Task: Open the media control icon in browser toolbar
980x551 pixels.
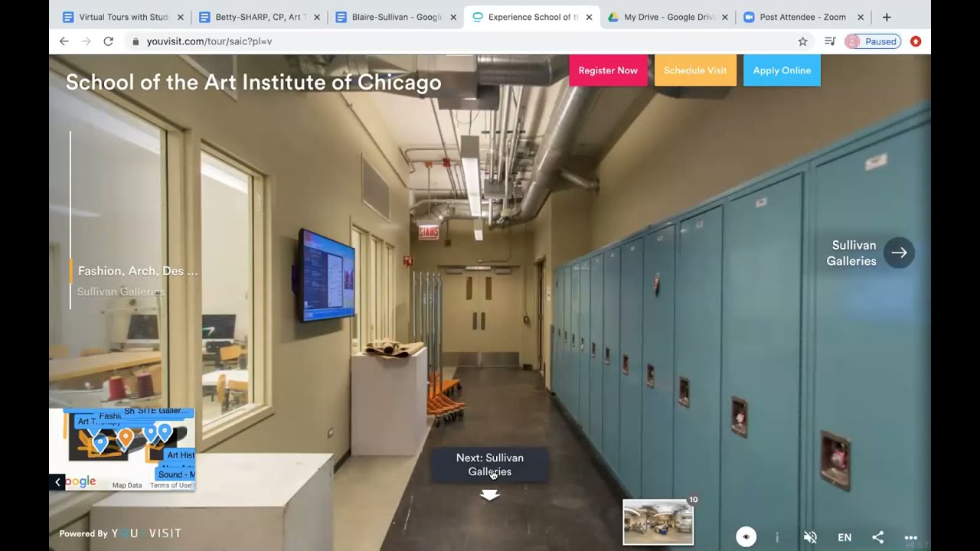Action: pos(829,41)
